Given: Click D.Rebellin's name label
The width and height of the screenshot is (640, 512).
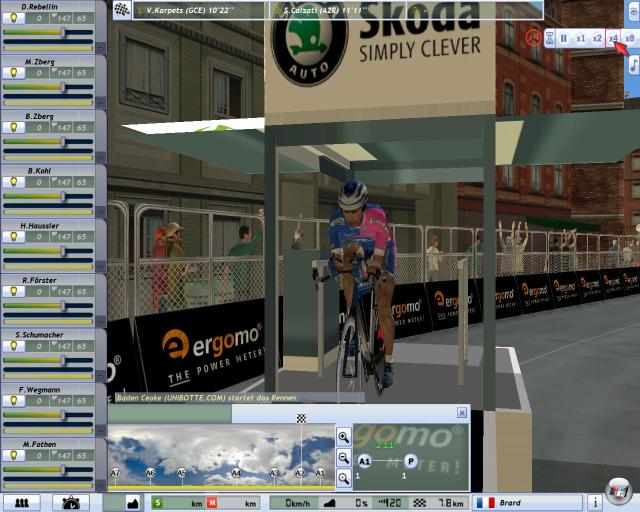Looking at the screenshot, I should click(39, 7).
